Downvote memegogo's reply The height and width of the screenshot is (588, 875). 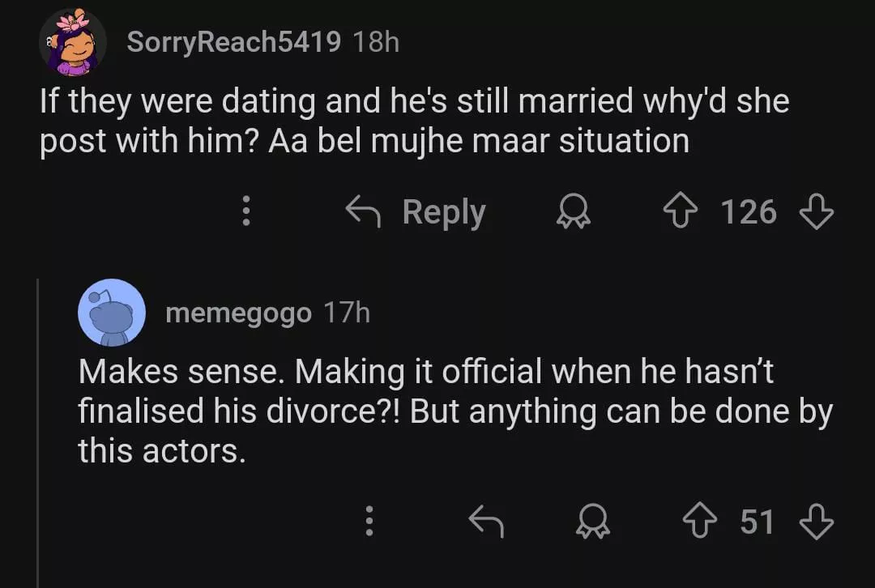816,522
